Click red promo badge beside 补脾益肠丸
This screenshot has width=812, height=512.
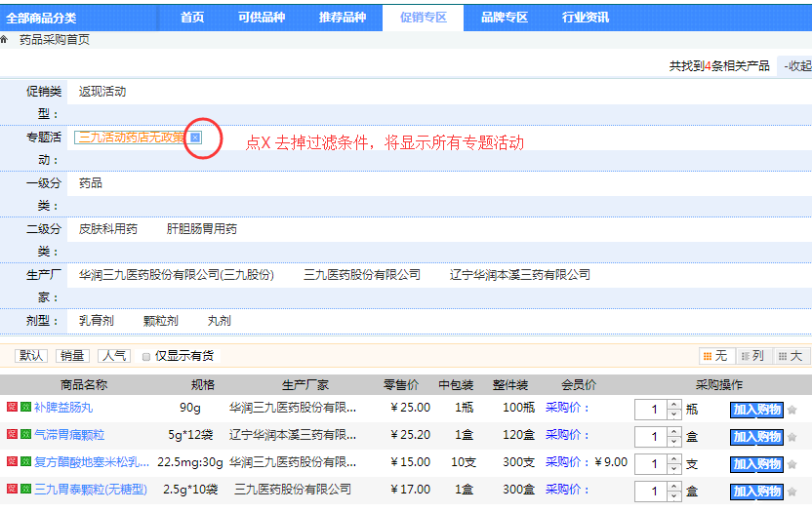click(x=12, y=407)
